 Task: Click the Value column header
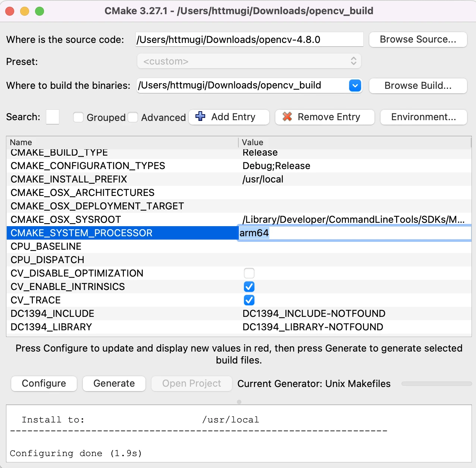click(354, 143)
